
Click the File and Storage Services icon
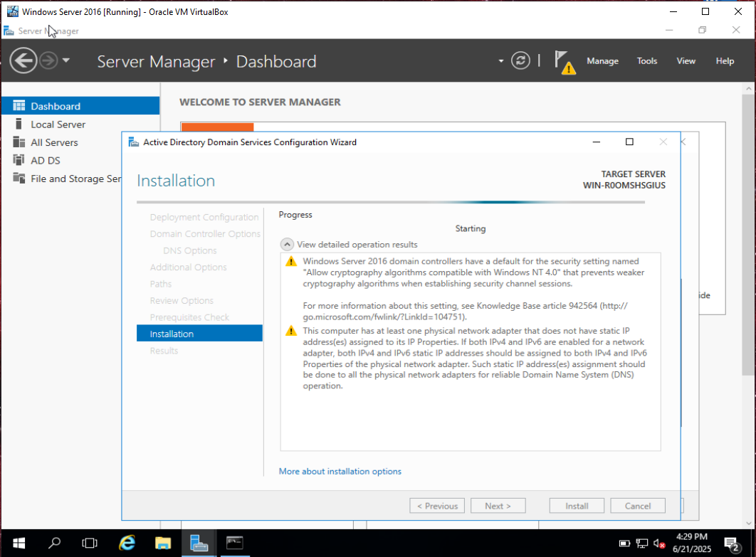click(x=19, y=179)
